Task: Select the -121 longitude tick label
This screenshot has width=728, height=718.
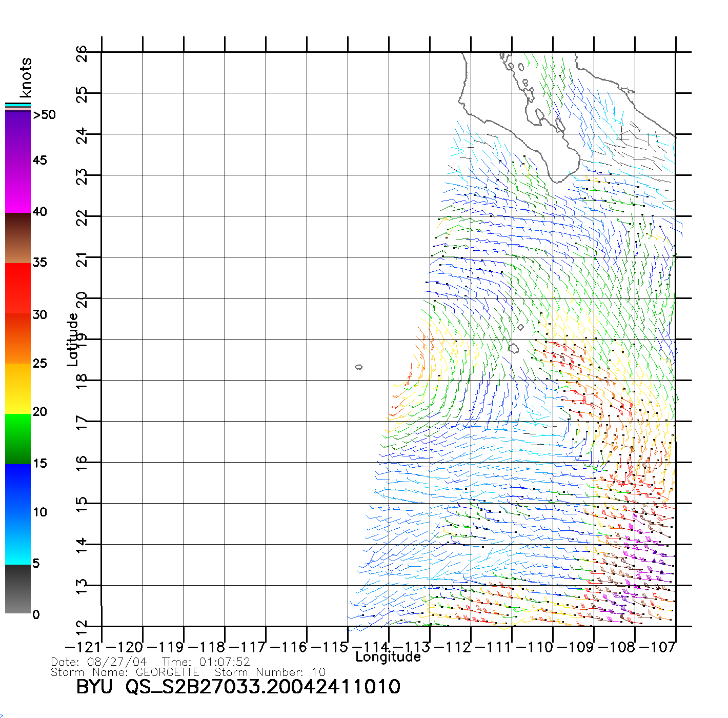Action: click(83, 647)
